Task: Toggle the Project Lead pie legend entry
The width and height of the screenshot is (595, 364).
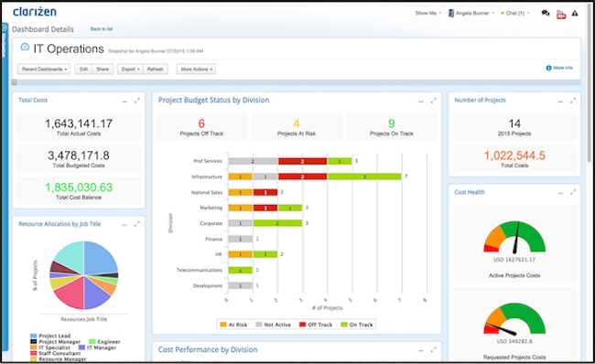Action: coord(50,336)
